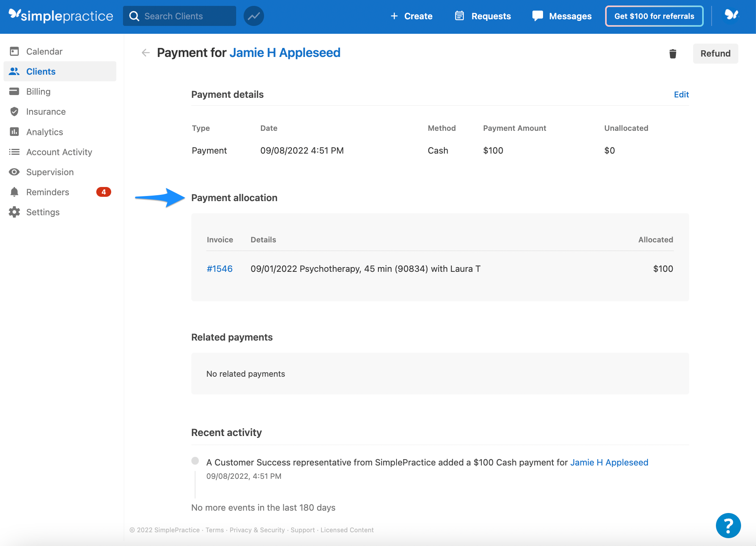
Task: Click the trash delete payment icon
Action: tap(673, 54)
